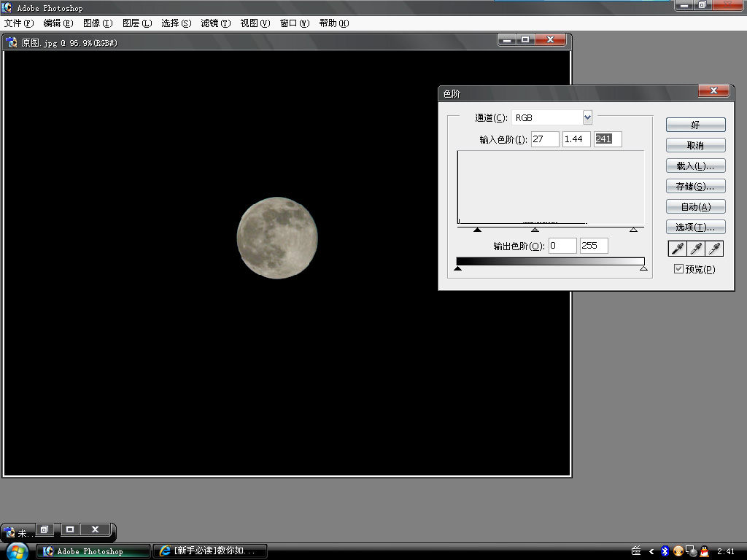Click the 自动(A) auto button
Viewport: 747px width, 560px height.
pos(695,206)
